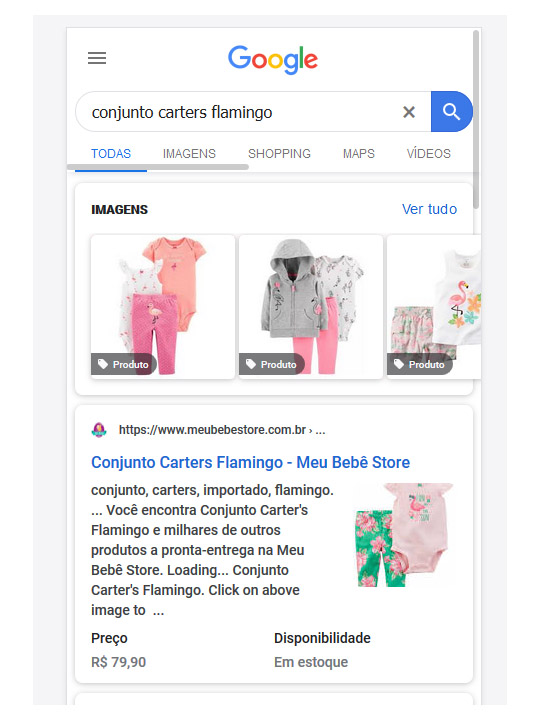Image resolution: width=540 pixels, height=720 pixels.
Task: Click the meubebestore site favicon
Action: [99, 430]
